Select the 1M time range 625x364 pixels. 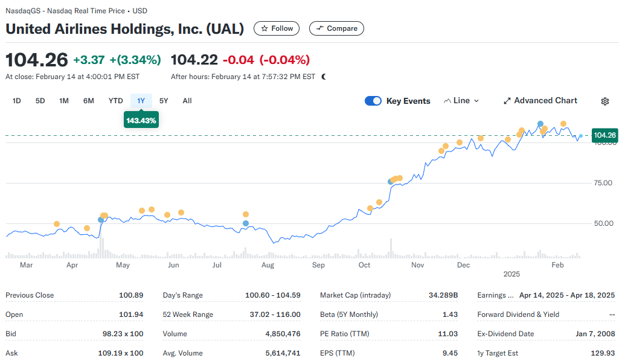(64, 101)
